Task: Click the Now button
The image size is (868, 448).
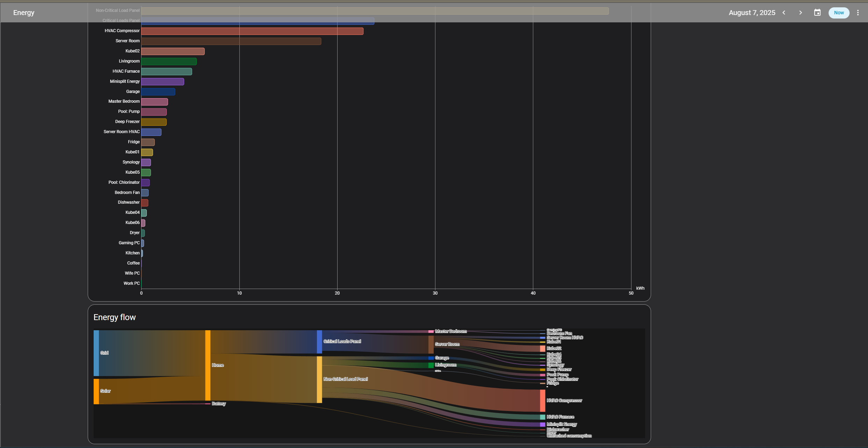Action: (x=839, y=13)
